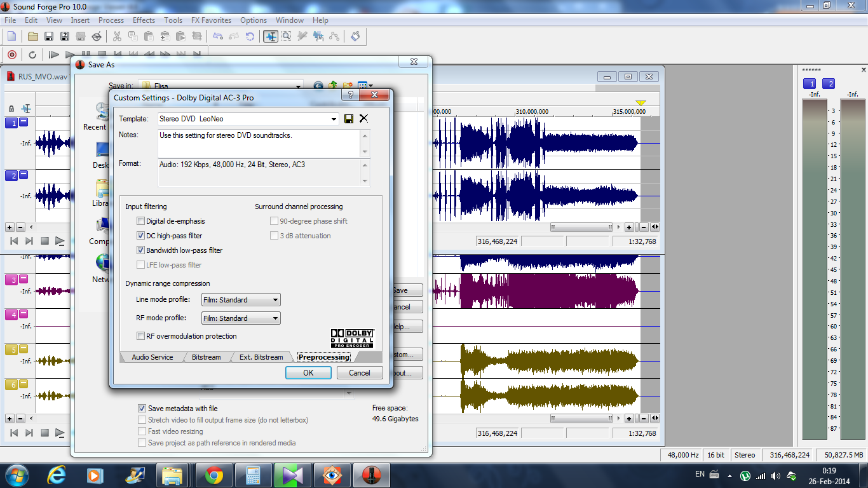Click Cancel in Custom Settings dialog
This screenshot has width=868, height=488.
tap(359, 373)
